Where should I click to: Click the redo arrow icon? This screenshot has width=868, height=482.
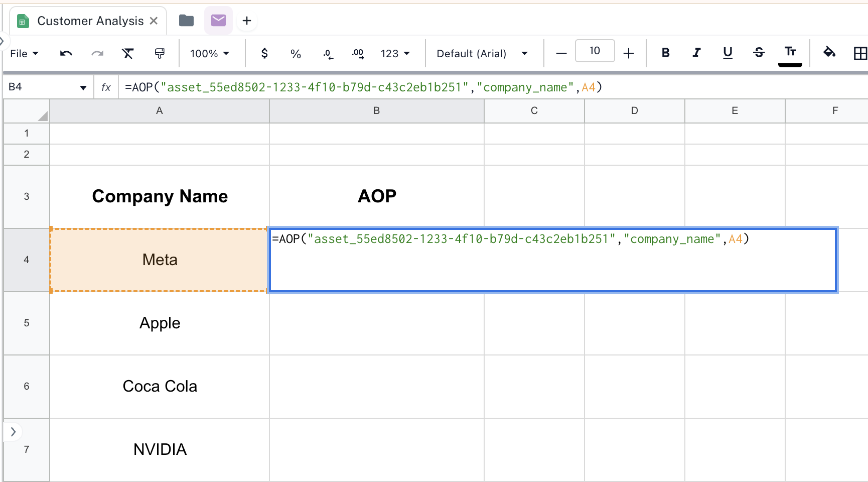tap(97, 53)
